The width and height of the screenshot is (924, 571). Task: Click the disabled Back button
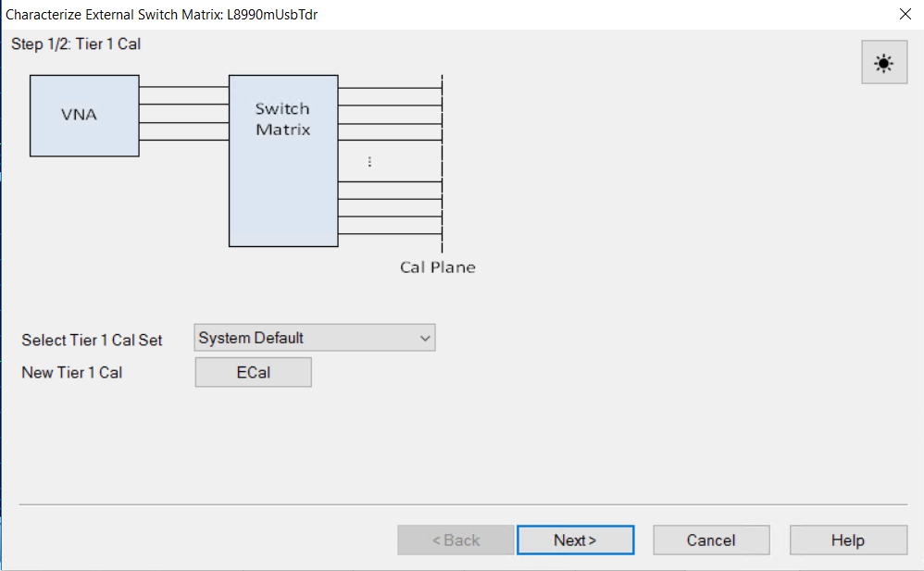tap(456, 540)
